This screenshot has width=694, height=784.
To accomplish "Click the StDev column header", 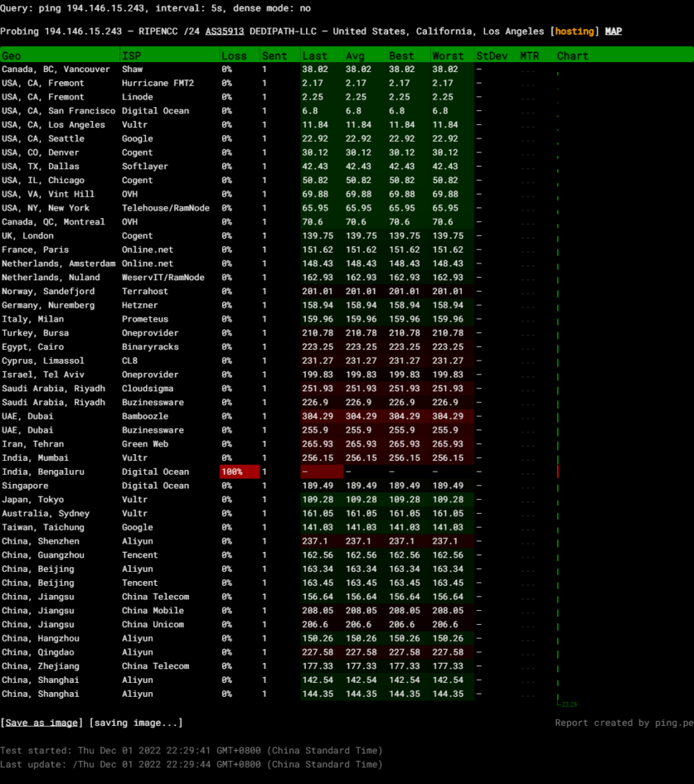I will click(490, 56).
